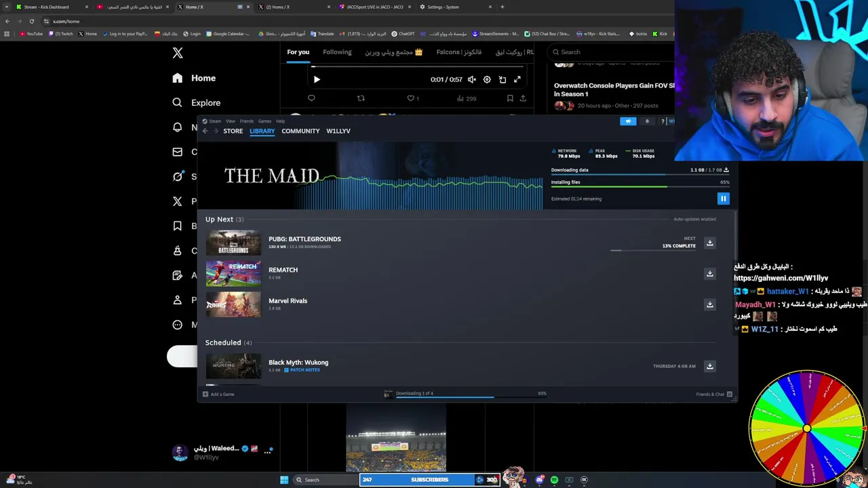The height and width of the screenshot is (488, 868).
Task: Go back in Steam navigation
Action: [x=205, y=131]
